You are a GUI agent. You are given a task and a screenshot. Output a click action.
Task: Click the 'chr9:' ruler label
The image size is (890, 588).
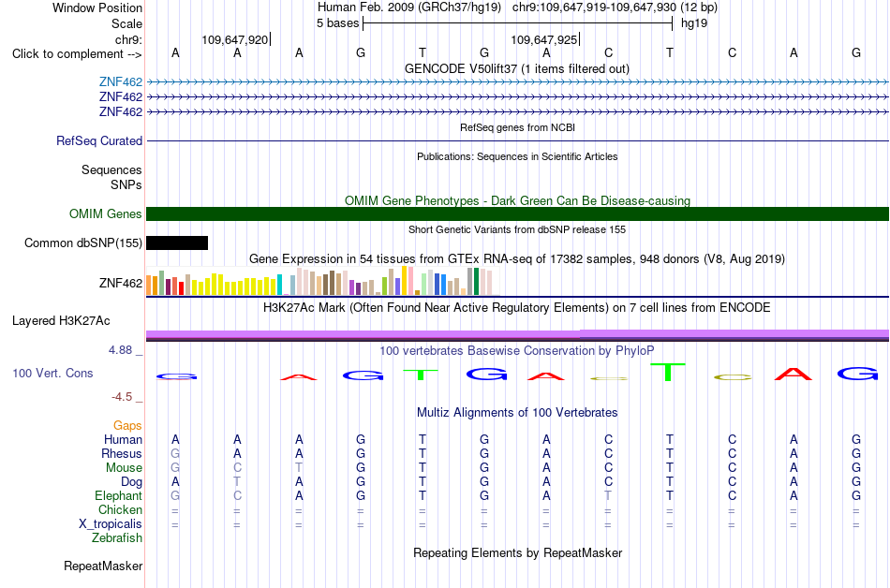tap(128, 39)
